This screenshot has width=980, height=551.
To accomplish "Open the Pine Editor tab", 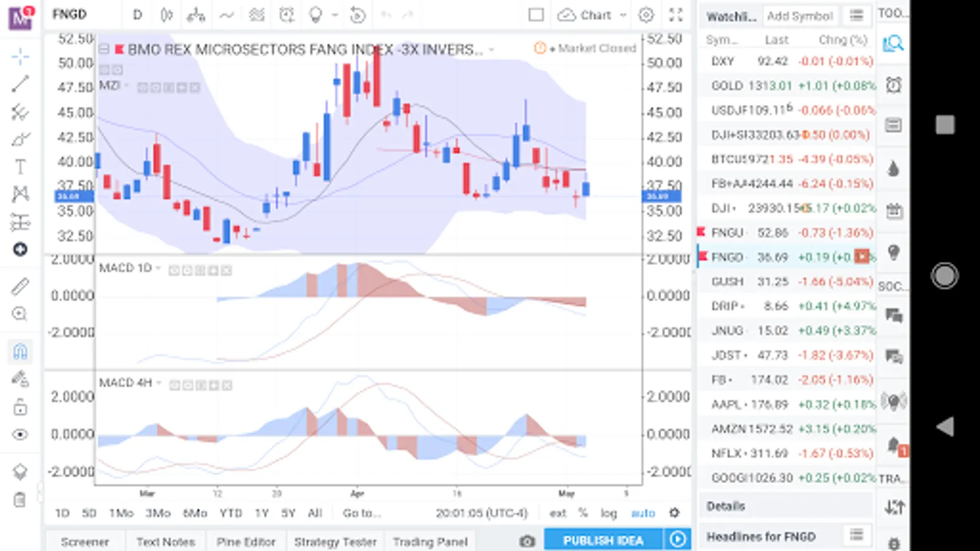I will 246,542.
